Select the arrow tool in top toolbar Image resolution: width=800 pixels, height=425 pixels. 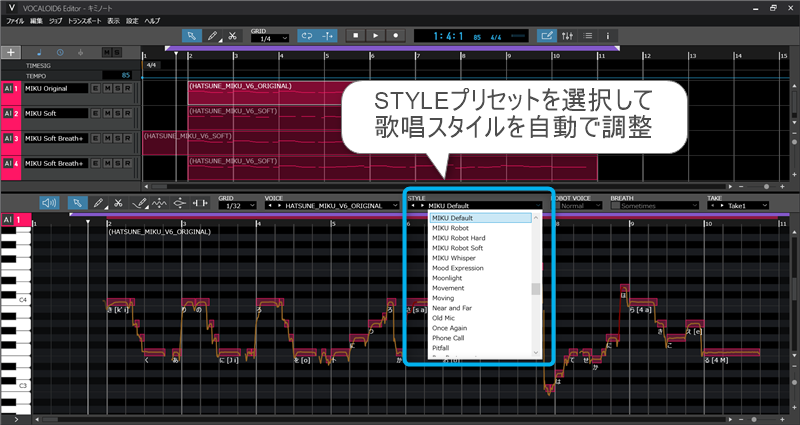(x=192, y=36)
